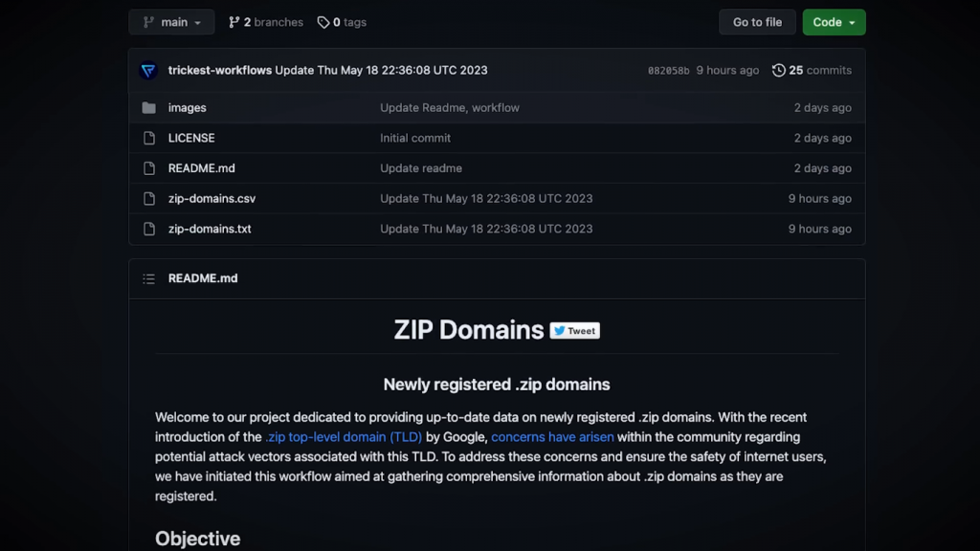Open the images folder entry
Screen dimensions: 980x551
tap(187, 108)
